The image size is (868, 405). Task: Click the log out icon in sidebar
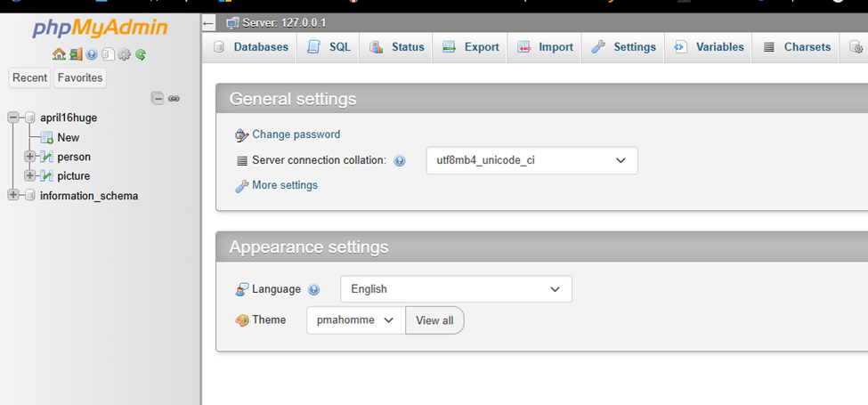coord(76,54)
